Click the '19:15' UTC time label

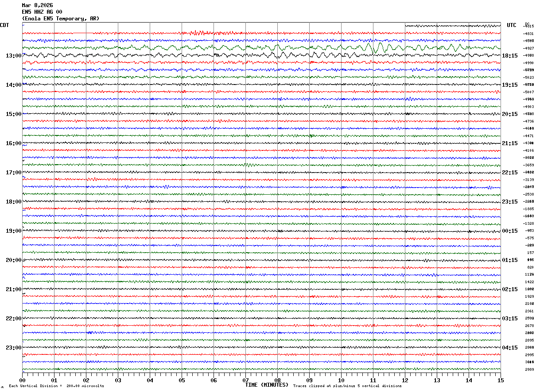[x=510, y=85]
